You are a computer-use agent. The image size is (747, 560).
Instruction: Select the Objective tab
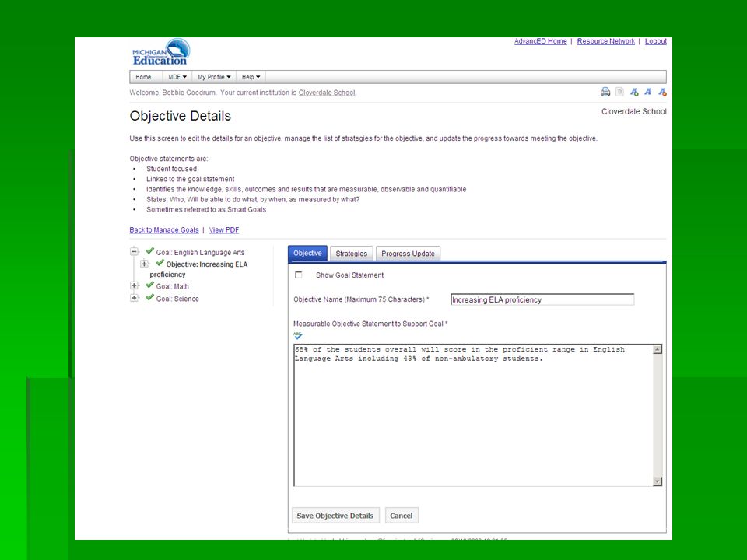tap(307, 254)
